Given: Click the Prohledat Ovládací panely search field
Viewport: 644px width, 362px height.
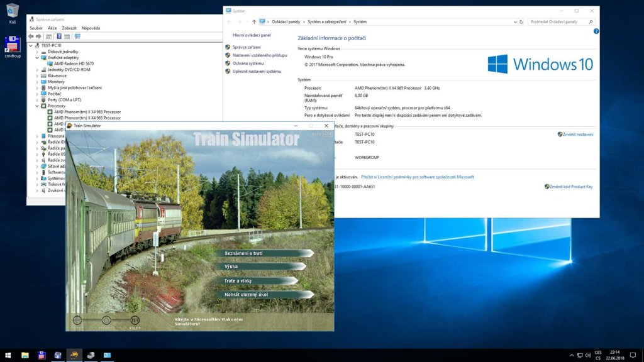Looking at the screenshot, I should coord(557,21).
